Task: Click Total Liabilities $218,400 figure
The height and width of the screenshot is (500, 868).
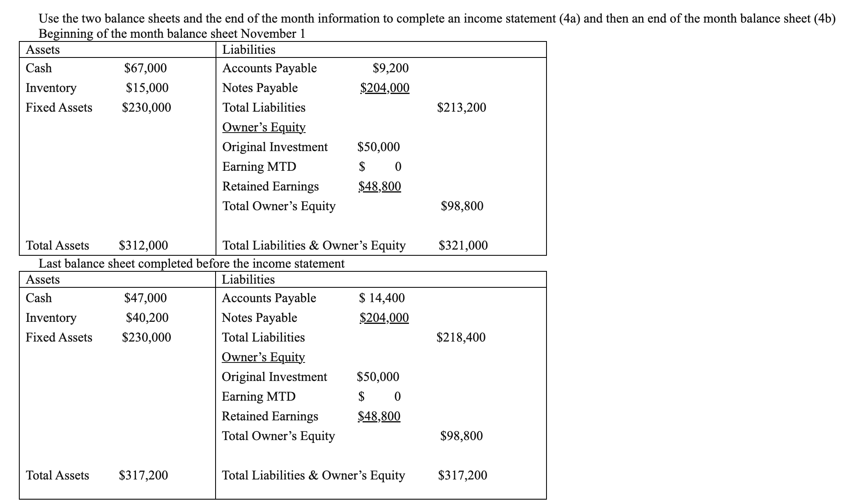Action: tap(461, 337)
